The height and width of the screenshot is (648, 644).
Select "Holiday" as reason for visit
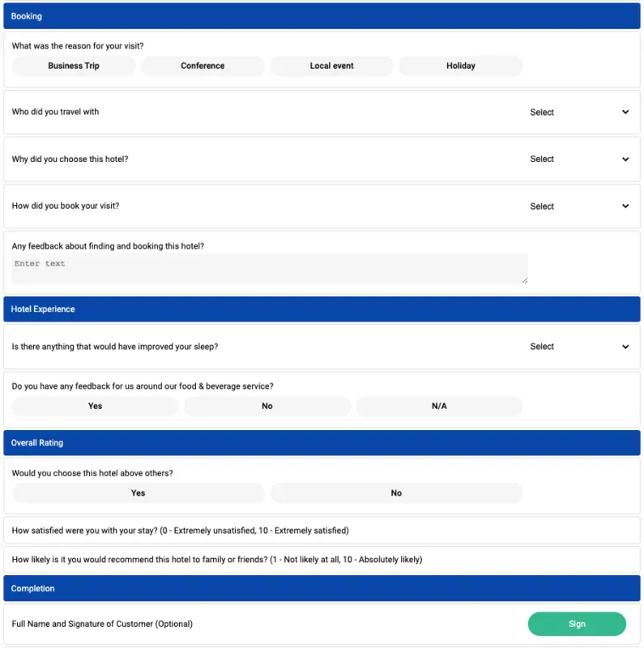(460, 66)
